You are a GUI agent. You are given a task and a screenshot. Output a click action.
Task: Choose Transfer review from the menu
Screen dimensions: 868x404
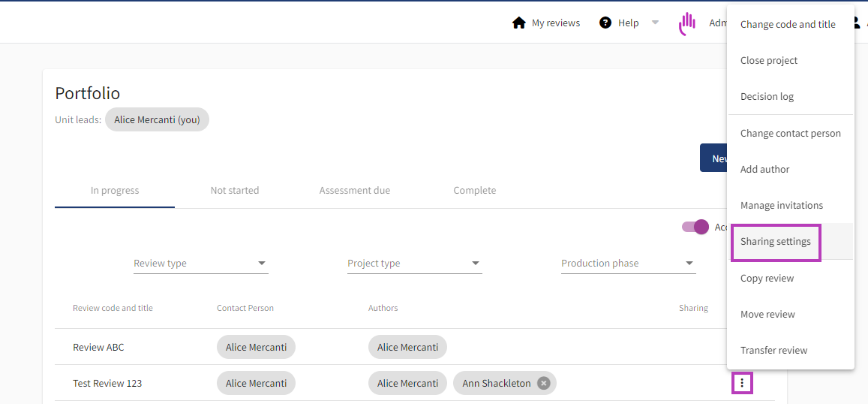point(774,351)
